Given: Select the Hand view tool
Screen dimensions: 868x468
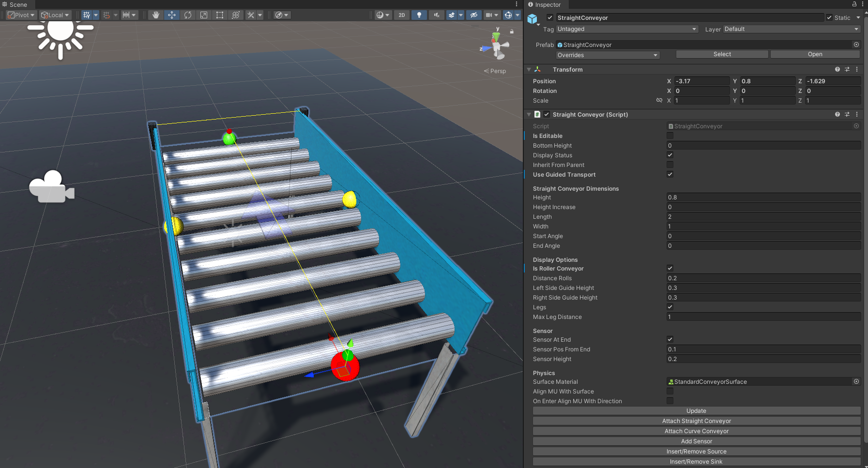Looking at the screenshot, I should [155, 15].
